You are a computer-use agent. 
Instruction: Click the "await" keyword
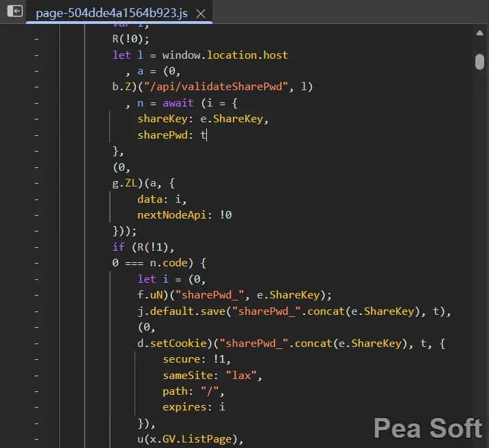pyautogui.click(x=178, y=103)
